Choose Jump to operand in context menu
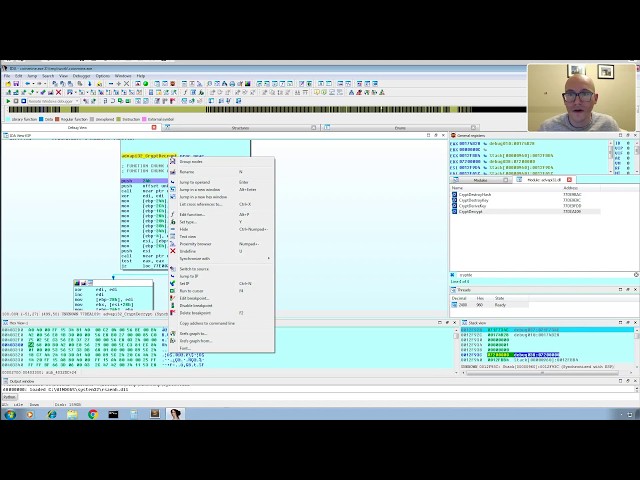Screen dimensions: 640x480 click(x=221, y=182)
